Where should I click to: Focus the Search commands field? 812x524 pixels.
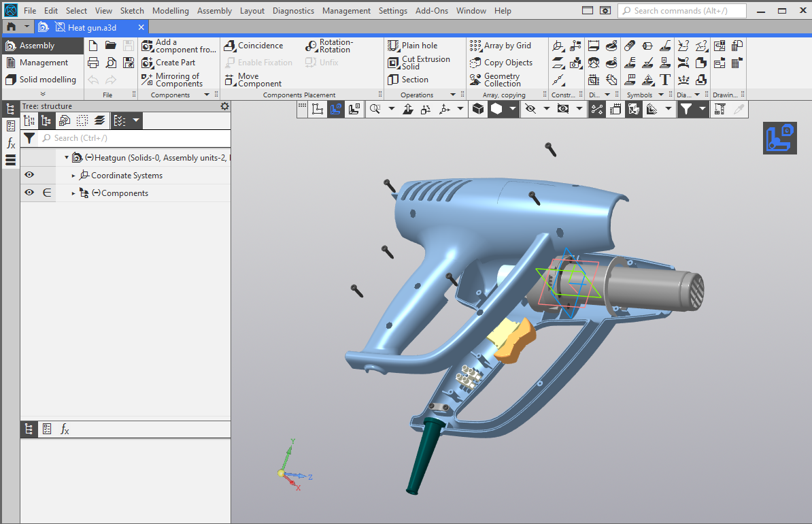(681, 11)
